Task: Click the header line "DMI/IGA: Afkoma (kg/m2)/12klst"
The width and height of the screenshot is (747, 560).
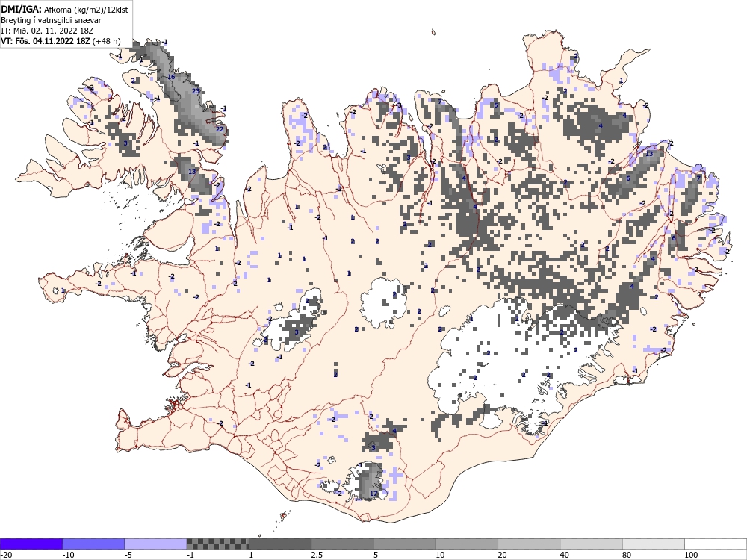Action: (65, 9)
